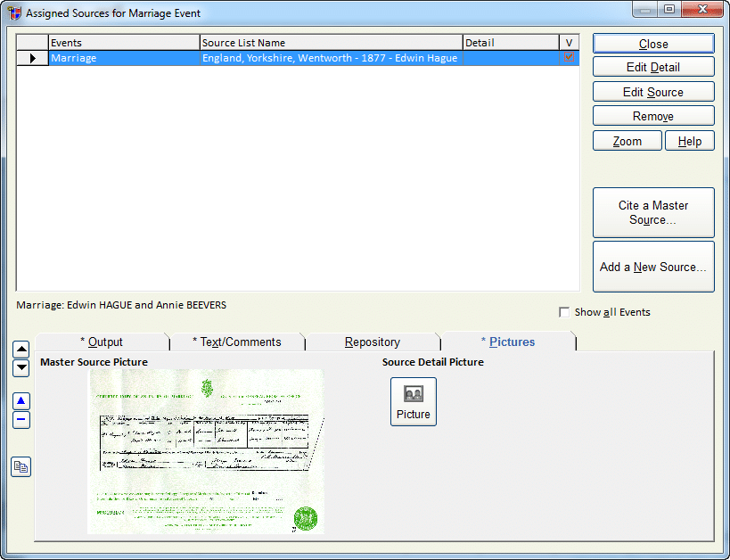Click the blue minus button

(x=21, y=420)
